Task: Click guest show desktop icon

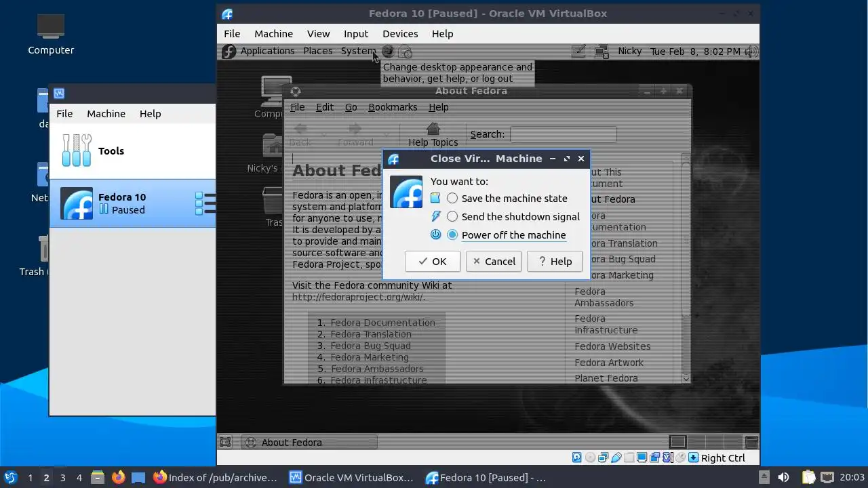Action: coord(226,443)
